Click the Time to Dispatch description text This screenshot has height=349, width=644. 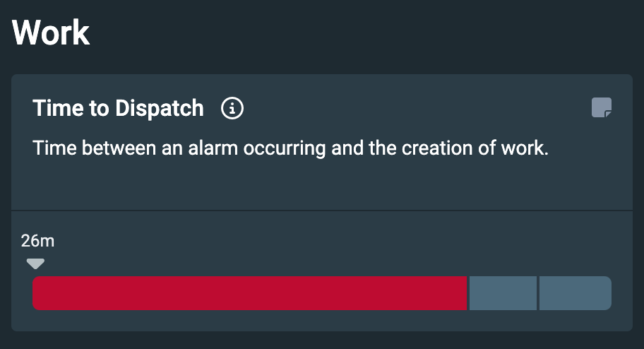[x=290, y=149]
